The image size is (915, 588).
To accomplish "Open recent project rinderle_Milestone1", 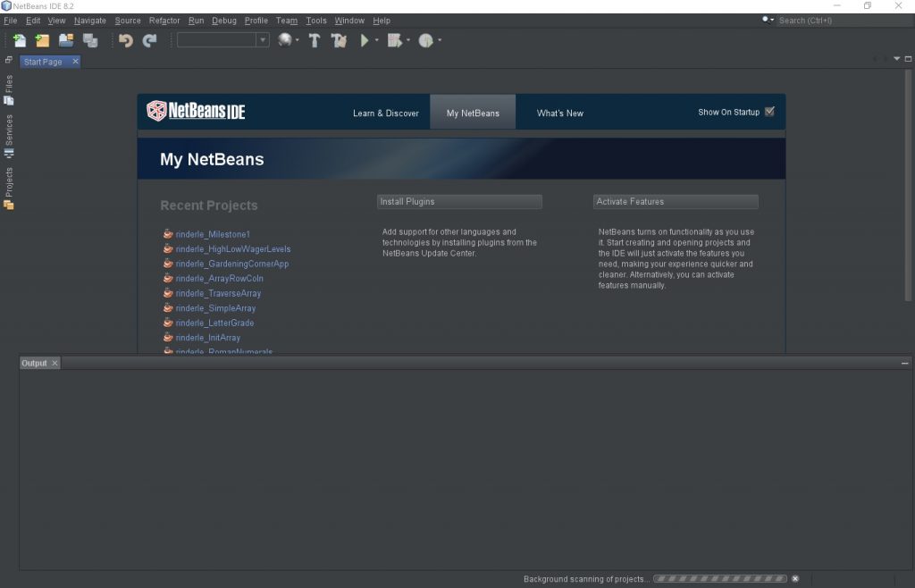I will (x=213, y=234).
